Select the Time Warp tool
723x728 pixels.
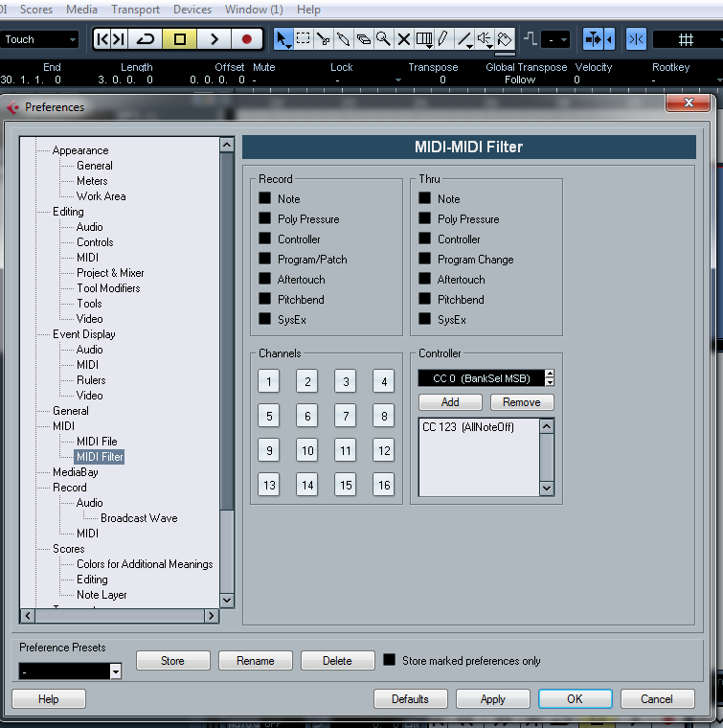423,39
